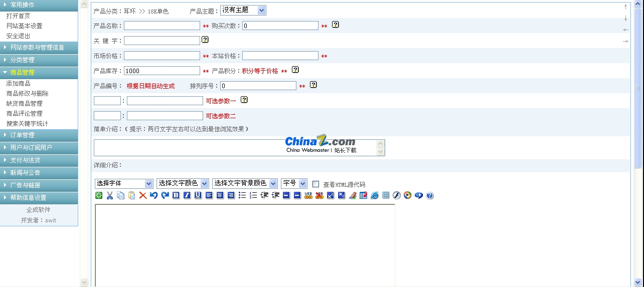Image resolution: width=644 pixels, height=287 pixels.
Task: Open the 打开首页 link
Action: [x=18, y=16]
